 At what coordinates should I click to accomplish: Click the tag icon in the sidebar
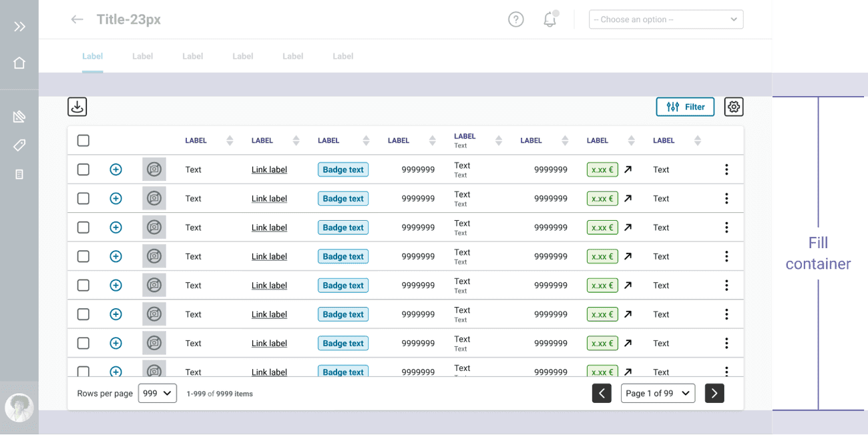click(19, 145)
